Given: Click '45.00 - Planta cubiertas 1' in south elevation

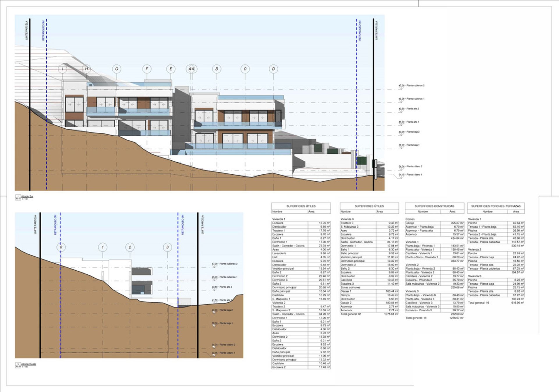Looking at the screenshot, I should click(x=411, y=99).
